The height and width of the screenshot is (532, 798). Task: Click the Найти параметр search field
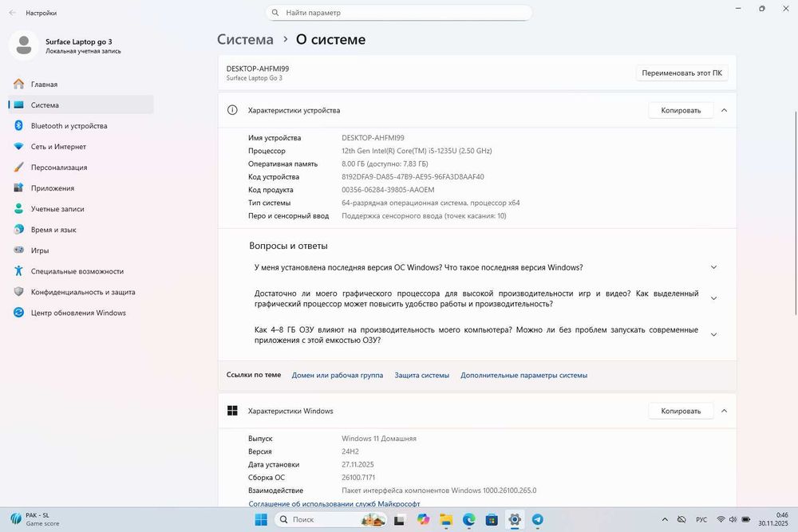click(399, 13)
